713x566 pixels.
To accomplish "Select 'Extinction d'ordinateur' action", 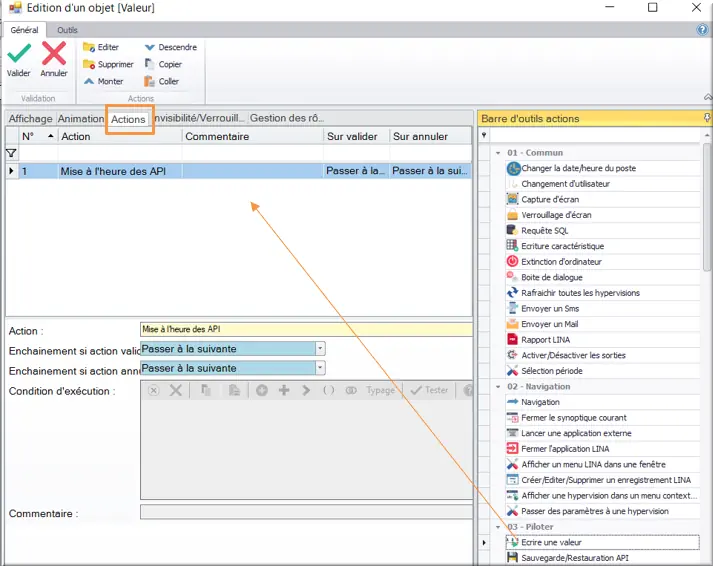I will (x=603, y=261).
